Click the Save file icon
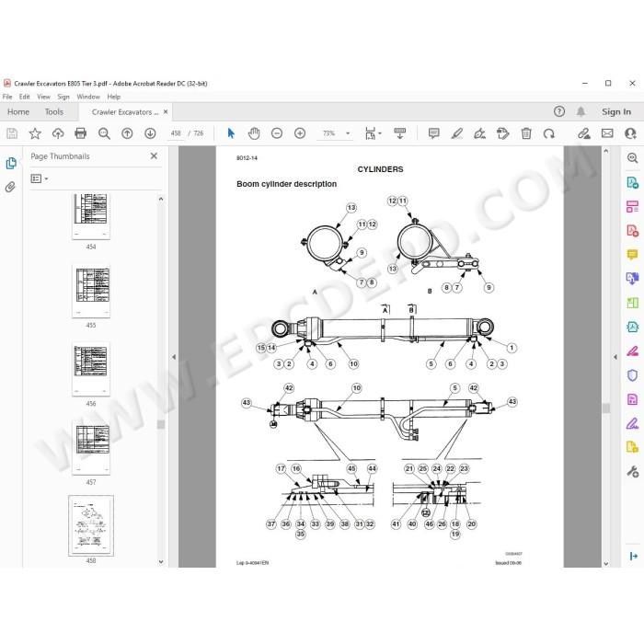This screenshot has height=644, width=644. pos(12,133)
